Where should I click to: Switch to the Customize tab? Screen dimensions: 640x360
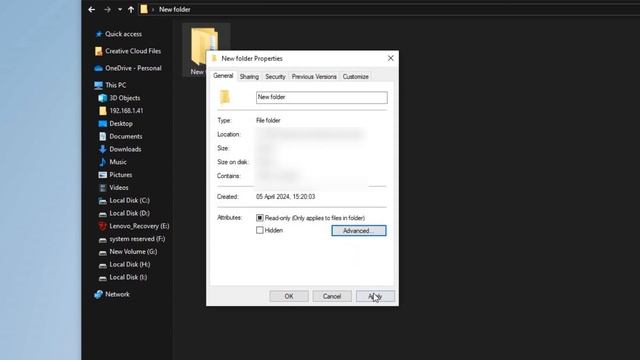click(x=356, y=77)
